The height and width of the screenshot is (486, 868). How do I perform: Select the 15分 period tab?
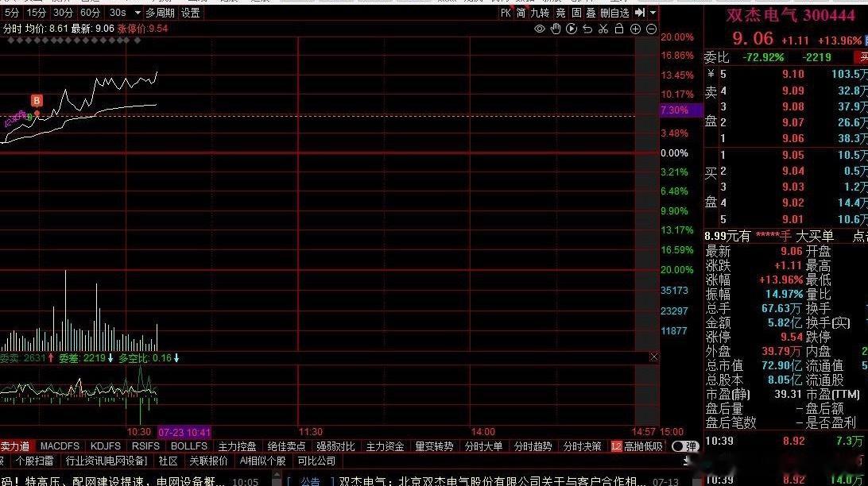36,12
